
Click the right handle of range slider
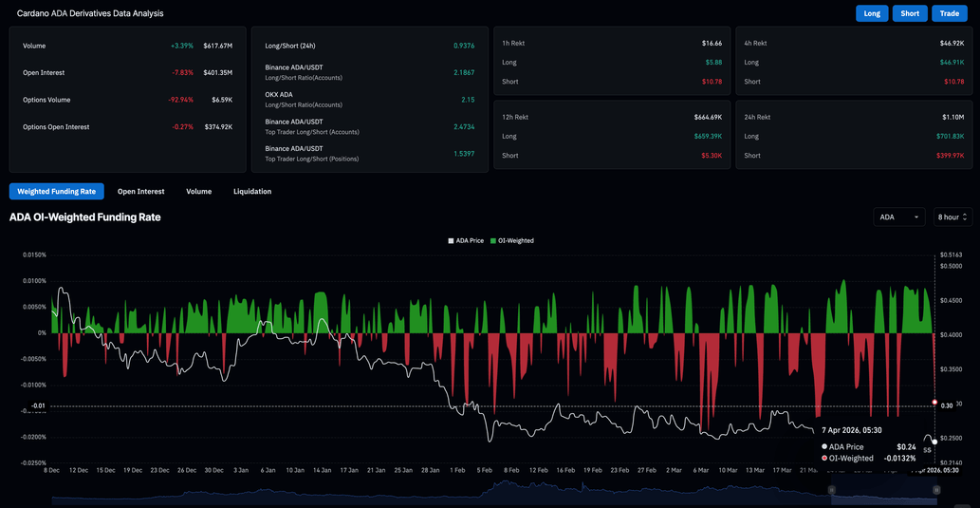tap(936, 490)
